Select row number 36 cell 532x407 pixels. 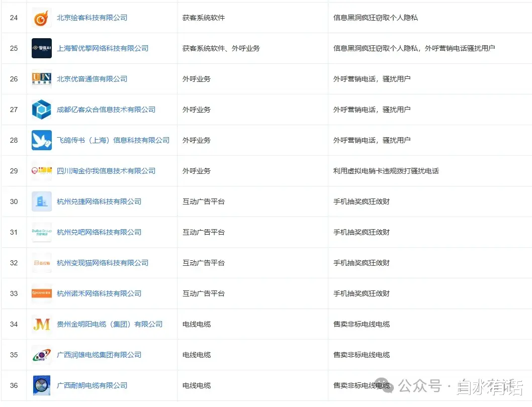click(14, 385)
